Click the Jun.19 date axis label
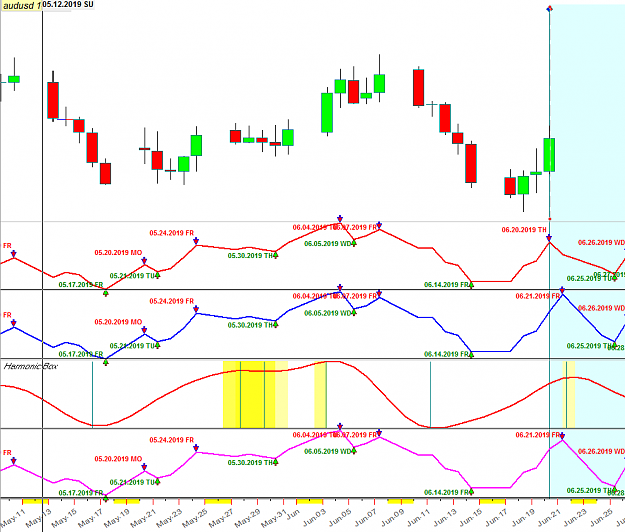This screenshot has width=625, height=532. 523,517
